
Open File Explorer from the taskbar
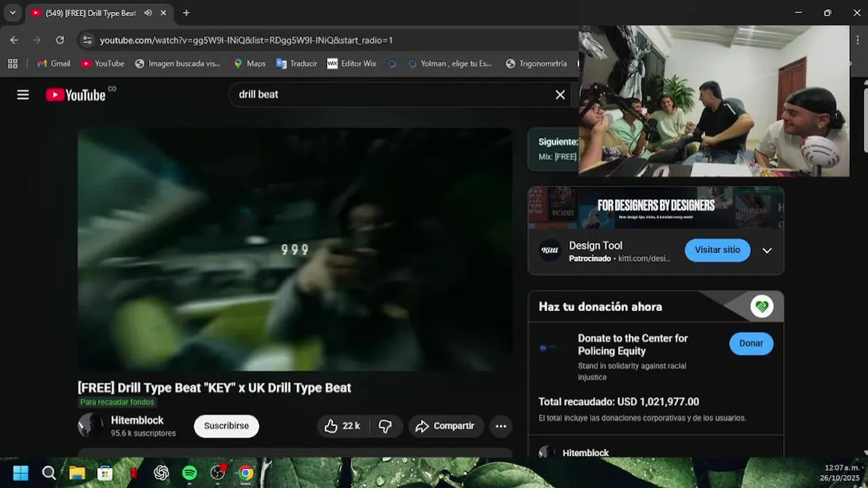(77, 473)
